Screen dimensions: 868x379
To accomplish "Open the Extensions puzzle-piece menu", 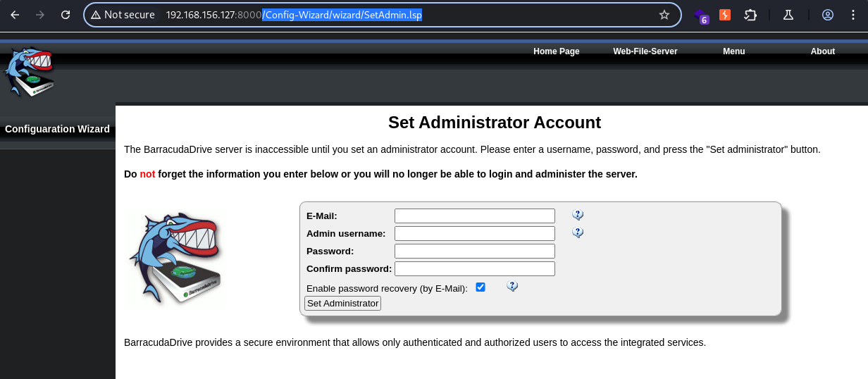I will (750, 15).
